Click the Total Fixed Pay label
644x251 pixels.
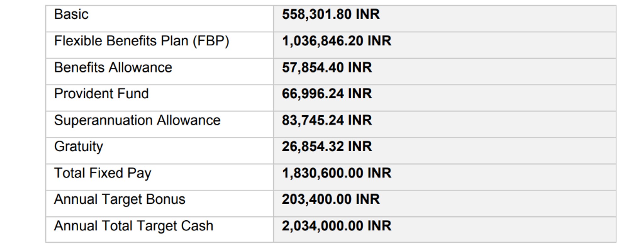pos(103,173)
